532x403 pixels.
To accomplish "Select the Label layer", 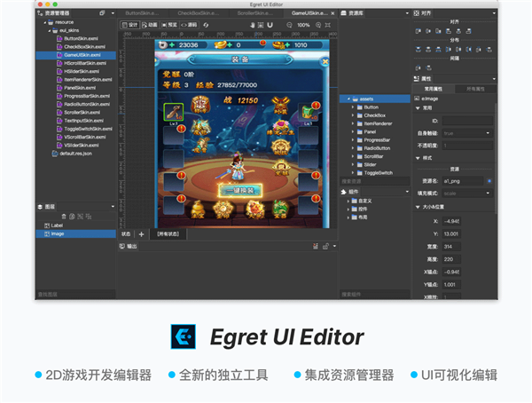I will (75, 225).
